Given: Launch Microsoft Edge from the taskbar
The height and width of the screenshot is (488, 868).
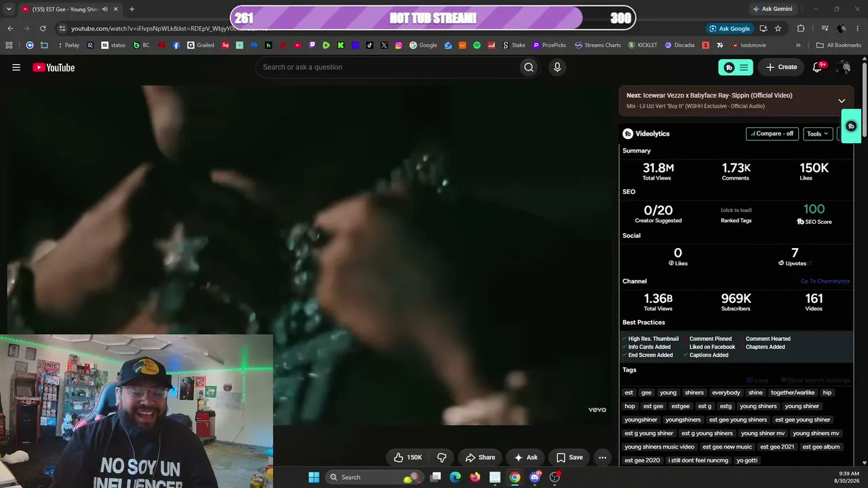Looking at the screenshot, I should click(x=456, y=477).
